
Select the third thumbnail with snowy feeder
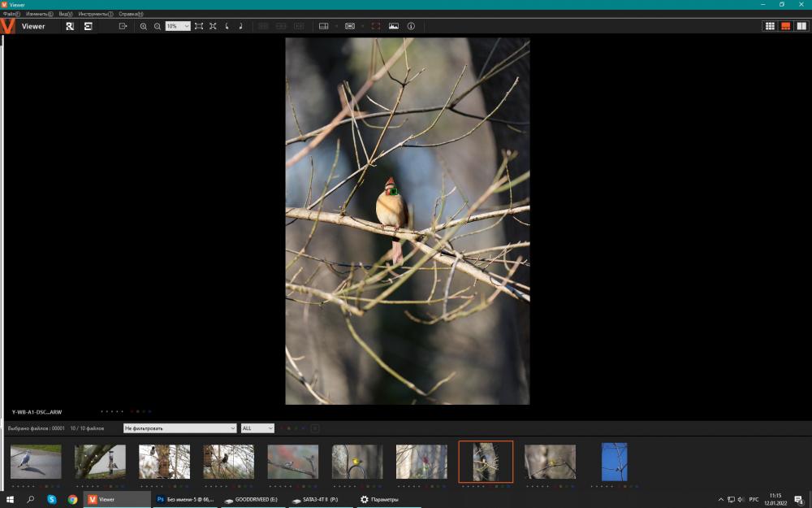(164, 462)
